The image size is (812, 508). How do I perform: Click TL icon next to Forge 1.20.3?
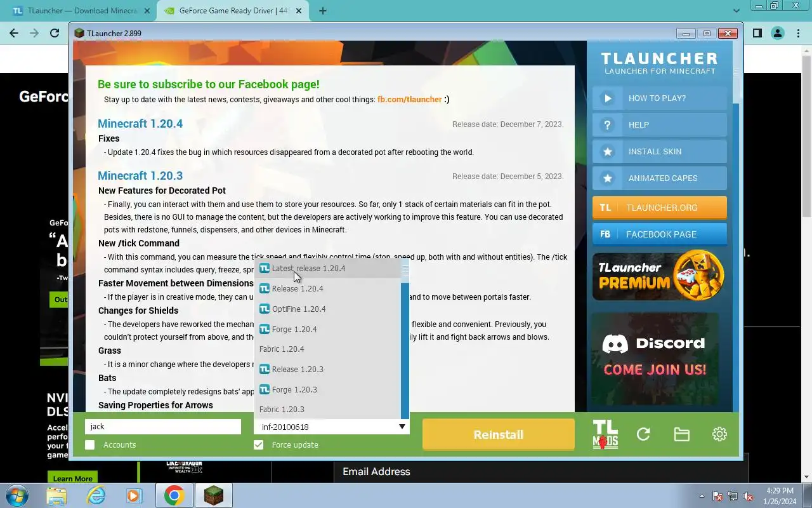click(x=265, y=390)
